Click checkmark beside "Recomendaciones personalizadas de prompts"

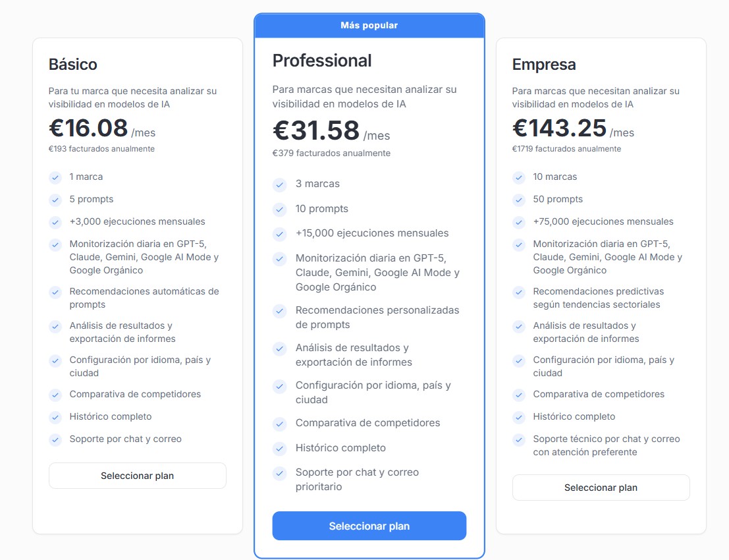(280, 311)
